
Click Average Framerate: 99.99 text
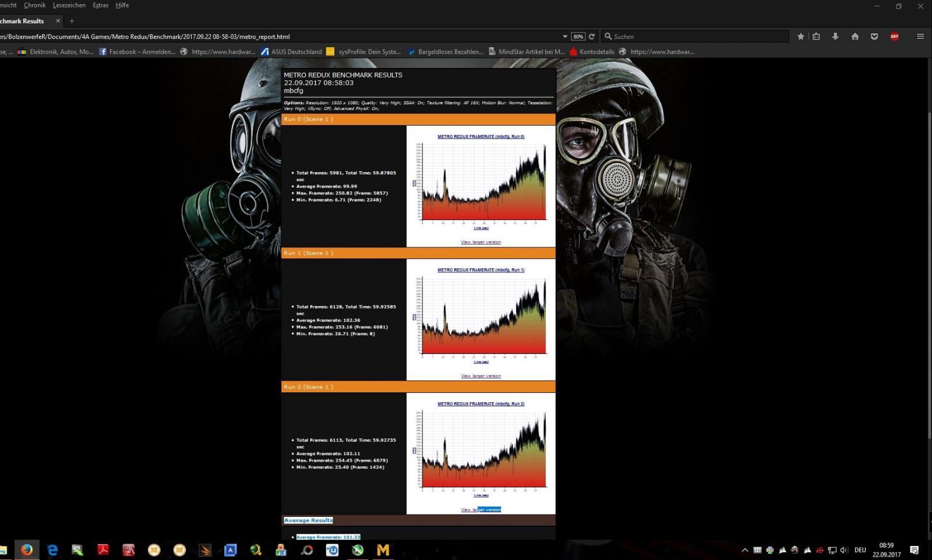(x=327, y=186)
